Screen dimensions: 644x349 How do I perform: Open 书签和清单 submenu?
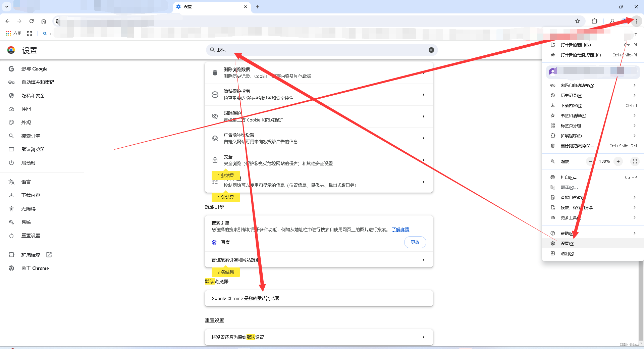tap(593, 116)
